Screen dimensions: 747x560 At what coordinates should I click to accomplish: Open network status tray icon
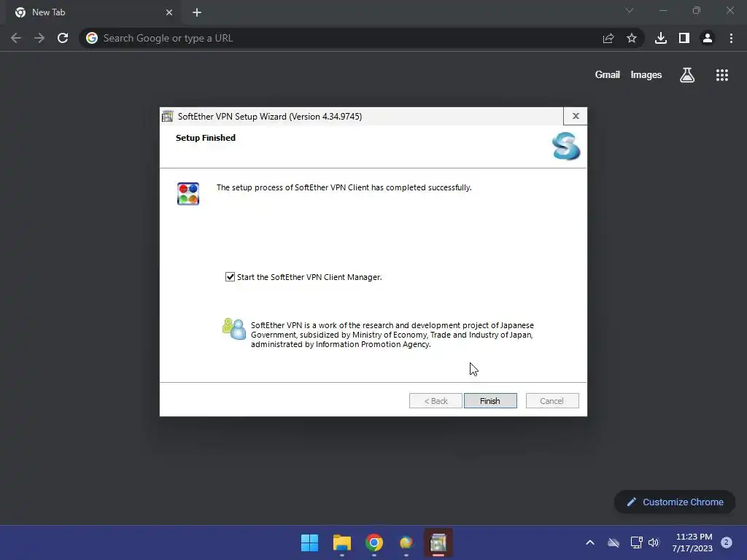coord(636,542)
